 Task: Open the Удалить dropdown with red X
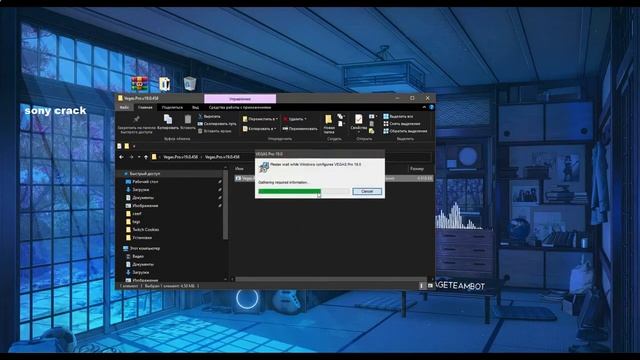tap(295, 119)
